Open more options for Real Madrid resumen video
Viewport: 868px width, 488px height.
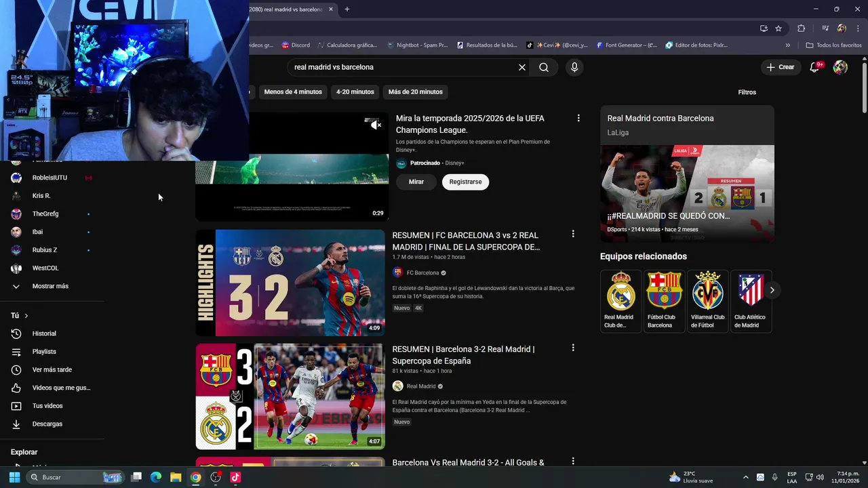pyautogui.click(x=573, y=348)
